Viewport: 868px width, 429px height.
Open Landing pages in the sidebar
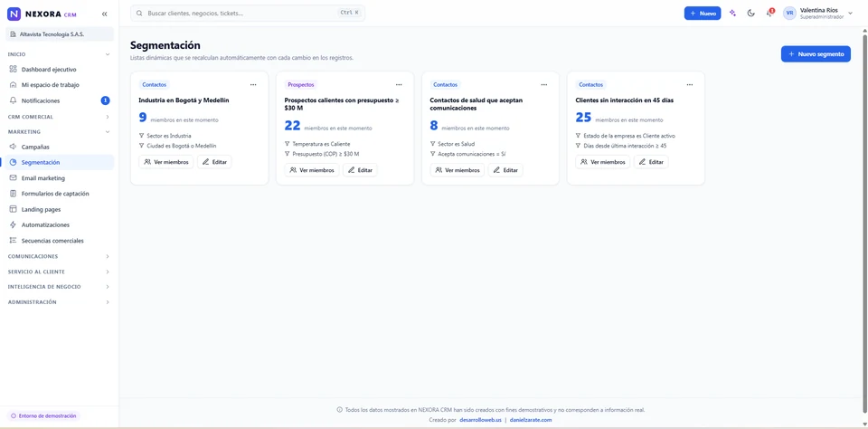[x=60, y=209]
